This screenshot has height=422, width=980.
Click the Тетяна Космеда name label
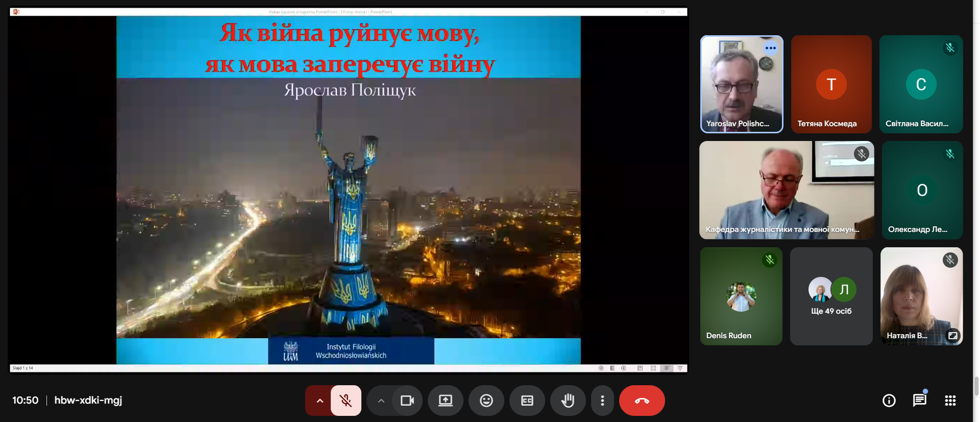point(827,124)
